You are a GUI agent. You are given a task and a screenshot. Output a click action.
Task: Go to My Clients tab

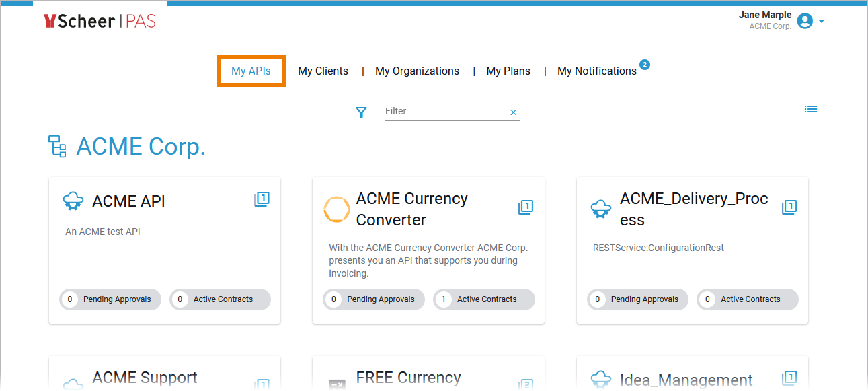click(323, 71)
